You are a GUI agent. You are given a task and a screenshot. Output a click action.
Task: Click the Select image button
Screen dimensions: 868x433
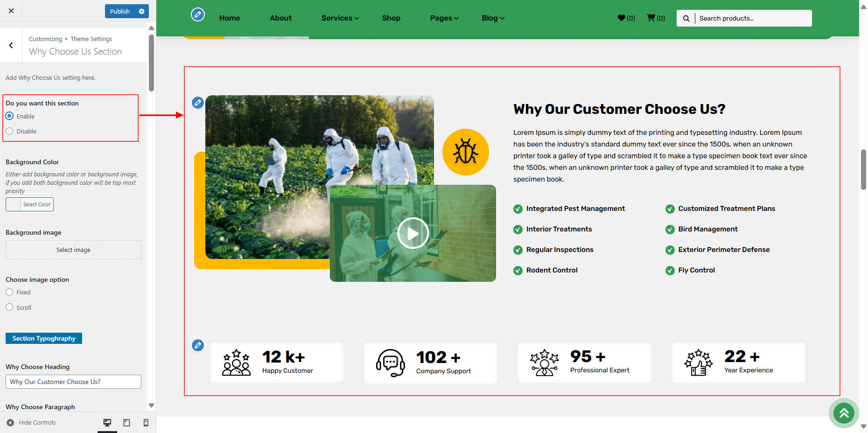[x=73, y=250]
